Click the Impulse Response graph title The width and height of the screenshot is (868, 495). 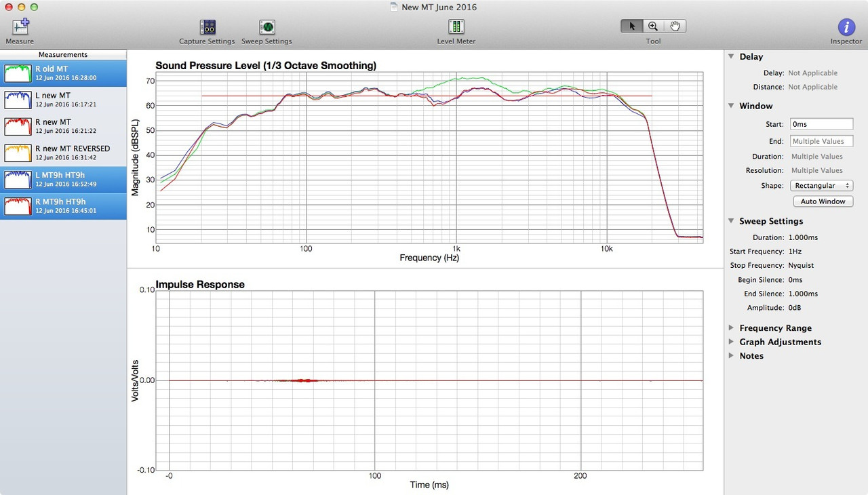click(x=200, y=285)
